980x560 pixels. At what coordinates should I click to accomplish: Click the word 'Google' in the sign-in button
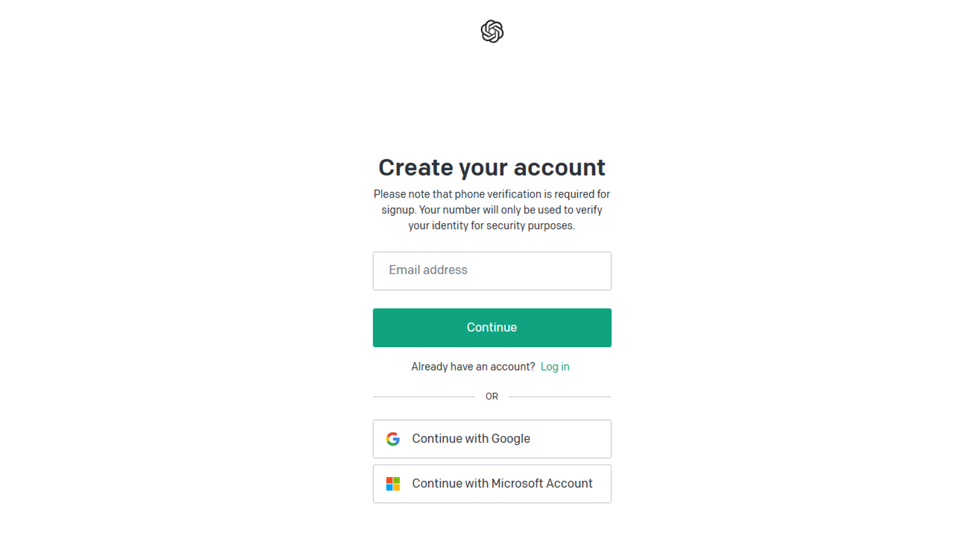click(511, 439)
